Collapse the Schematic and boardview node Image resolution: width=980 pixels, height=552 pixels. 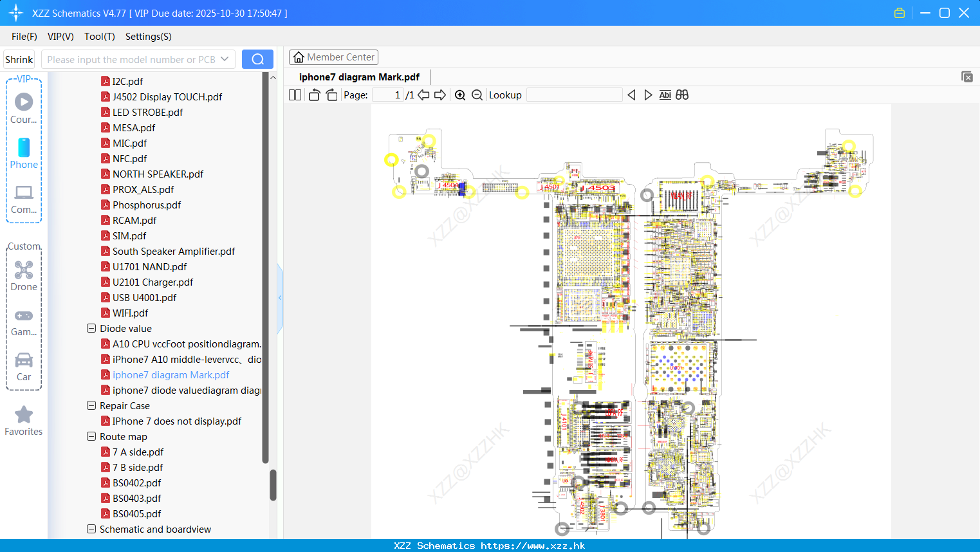pos(91,529)
